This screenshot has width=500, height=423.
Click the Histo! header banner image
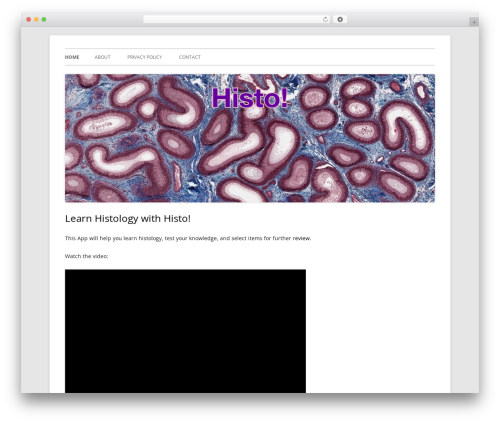(250, 138)
